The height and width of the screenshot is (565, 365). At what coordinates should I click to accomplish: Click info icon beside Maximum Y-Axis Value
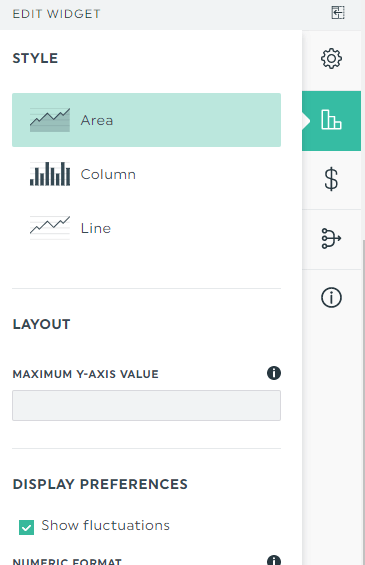point(274,373)
